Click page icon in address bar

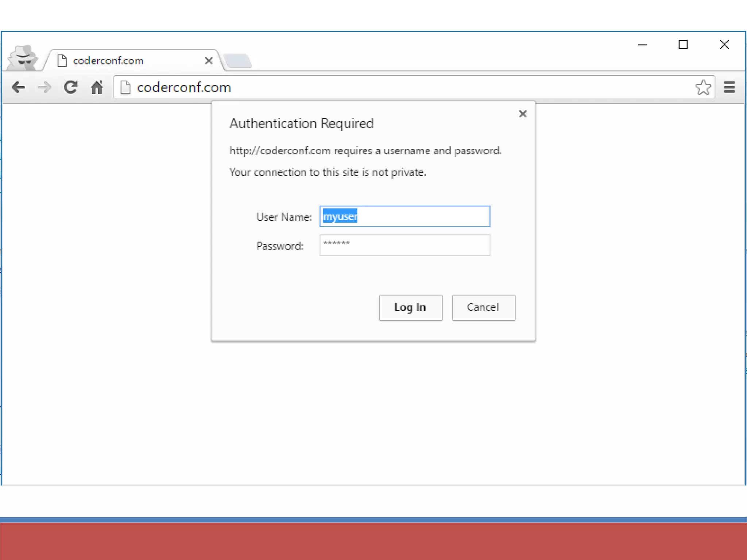click(x=125, y=87)
